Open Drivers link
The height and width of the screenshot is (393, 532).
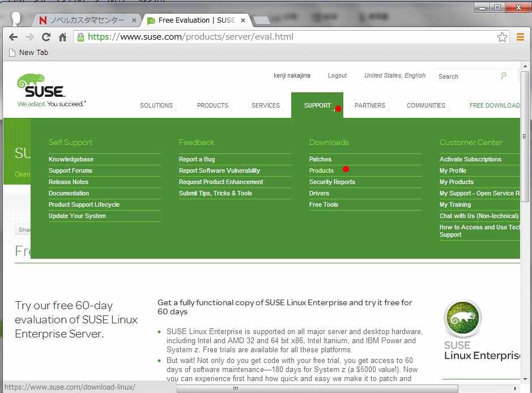(x=319, y=193)
